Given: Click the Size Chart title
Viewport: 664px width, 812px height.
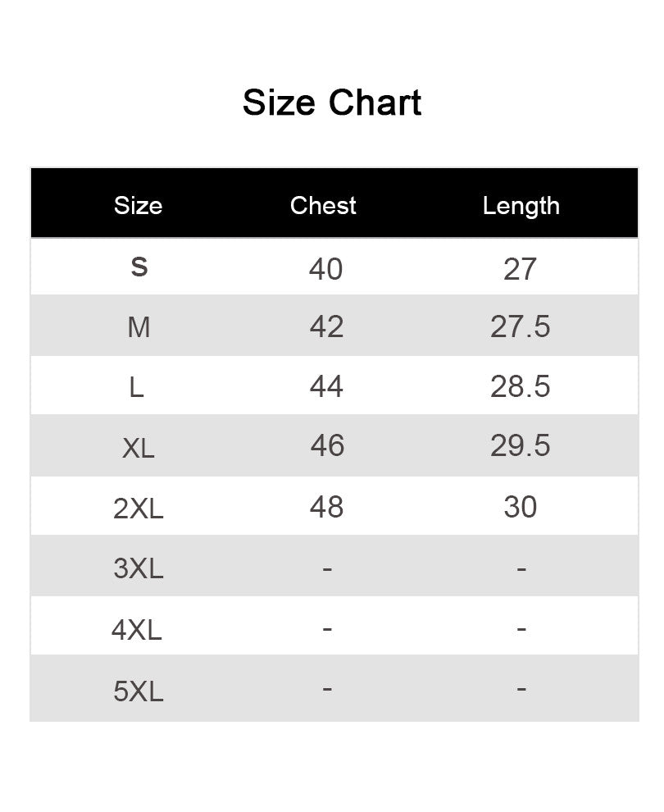Looking at the screenshot, I should (x=332, y=102).
